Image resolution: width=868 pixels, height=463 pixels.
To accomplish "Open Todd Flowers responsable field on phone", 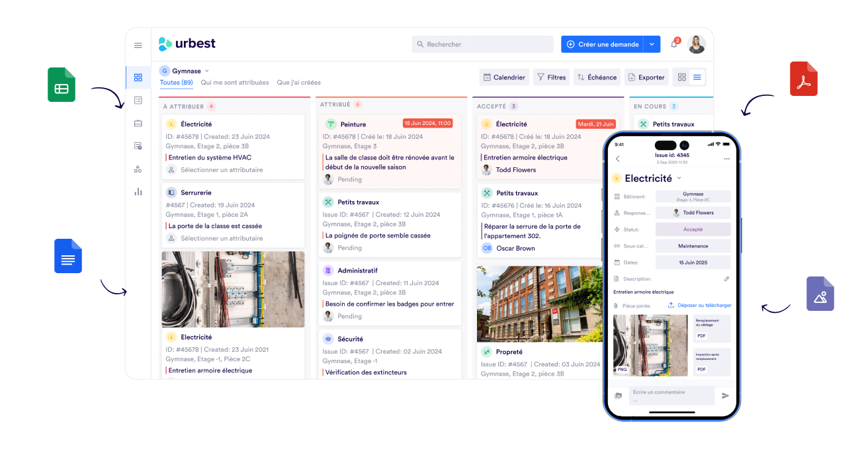I will coord(693,213).
